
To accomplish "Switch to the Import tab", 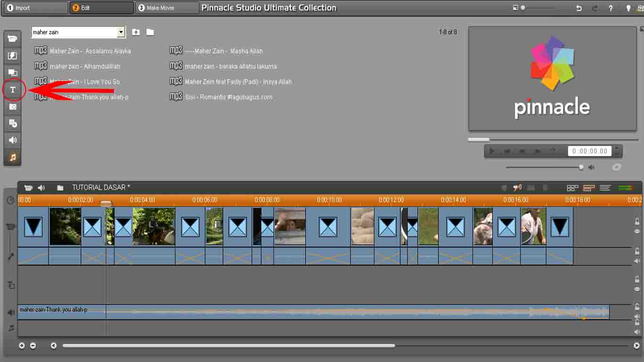I will pos(35,8).
